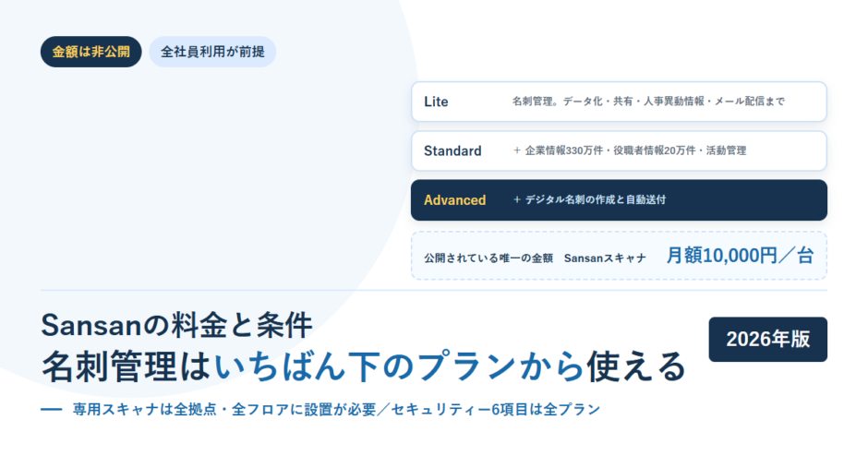This screenshot has width=868, height=456.
Task: Select the Lite plan card
Action: coord(619,102)
